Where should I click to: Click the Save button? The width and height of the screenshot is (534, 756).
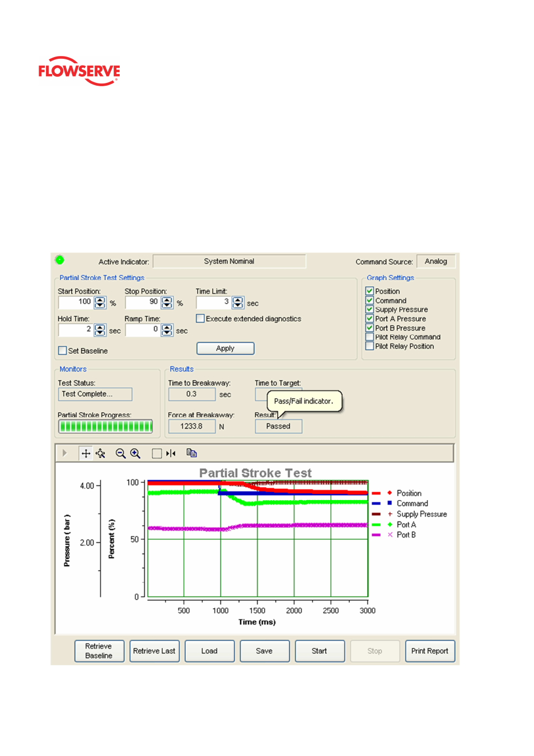pos(265,651)
